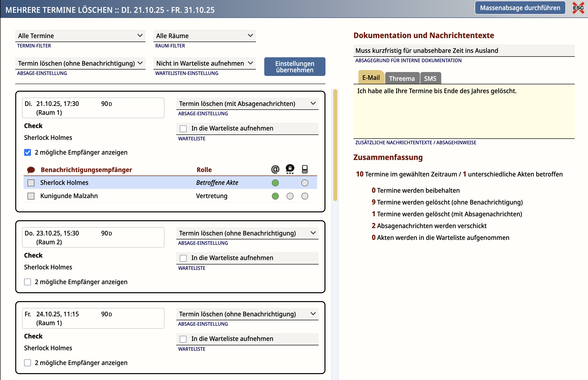Toggle Sherlock Holmes green email indicator

275,183
